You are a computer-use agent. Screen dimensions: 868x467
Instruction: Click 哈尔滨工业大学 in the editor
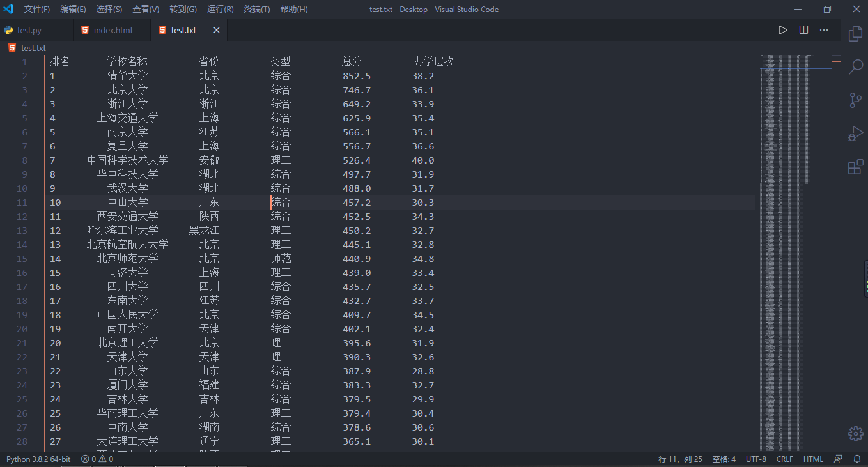click(123, 231)
